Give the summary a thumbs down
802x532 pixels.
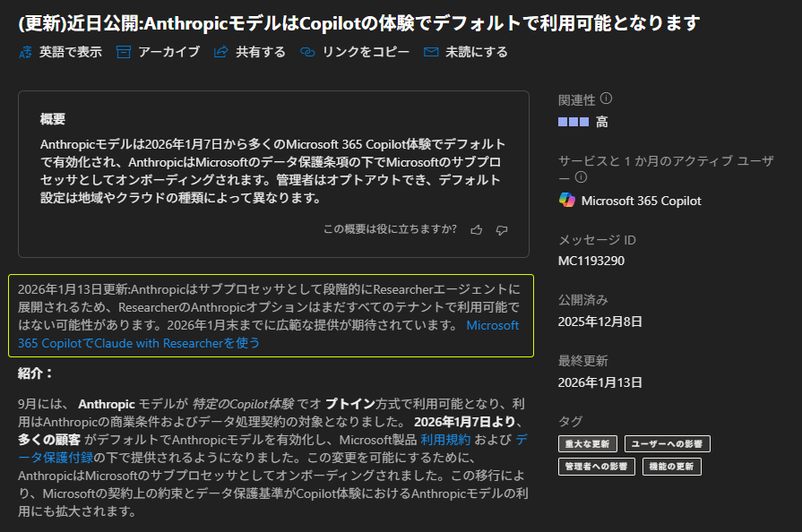502,230
